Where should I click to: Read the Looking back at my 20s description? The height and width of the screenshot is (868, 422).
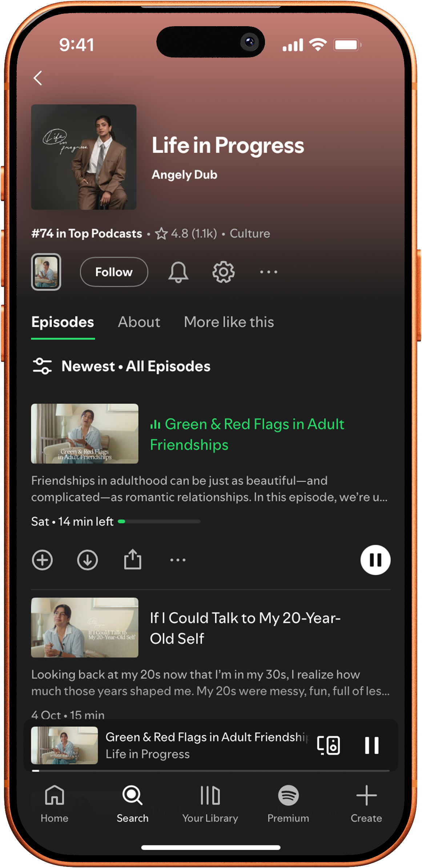pos(210,683)
